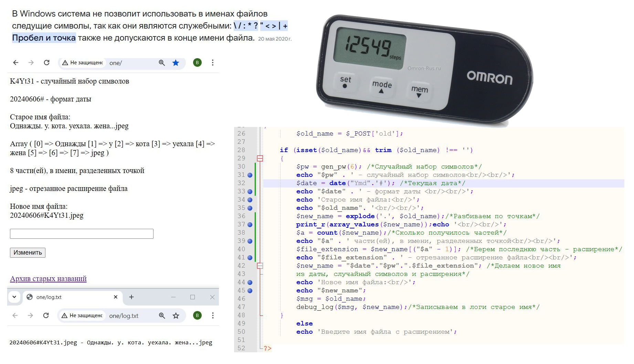The image size is (634, 364).
Task: Toggle the blue marker on line 31
Action: [x=250, y=175]
